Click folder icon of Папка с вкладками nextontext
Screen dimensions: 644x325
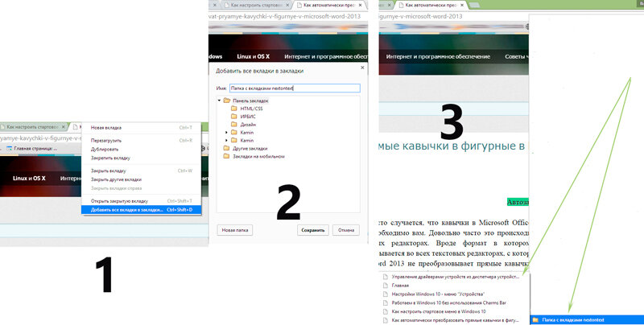pyautogui.click(x=535, y=319)
